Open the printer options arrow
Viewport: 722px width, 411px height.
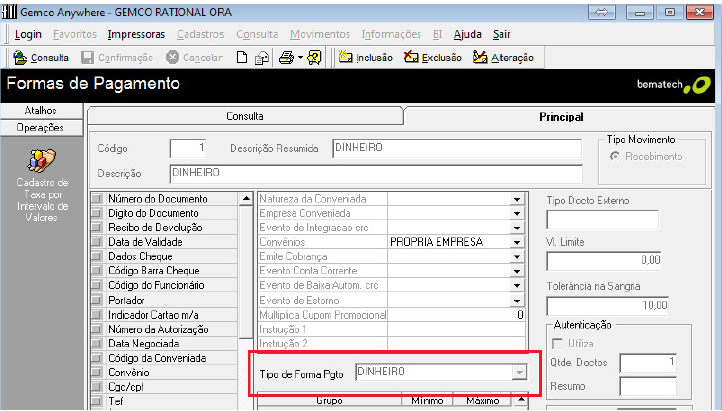(300, 58)
